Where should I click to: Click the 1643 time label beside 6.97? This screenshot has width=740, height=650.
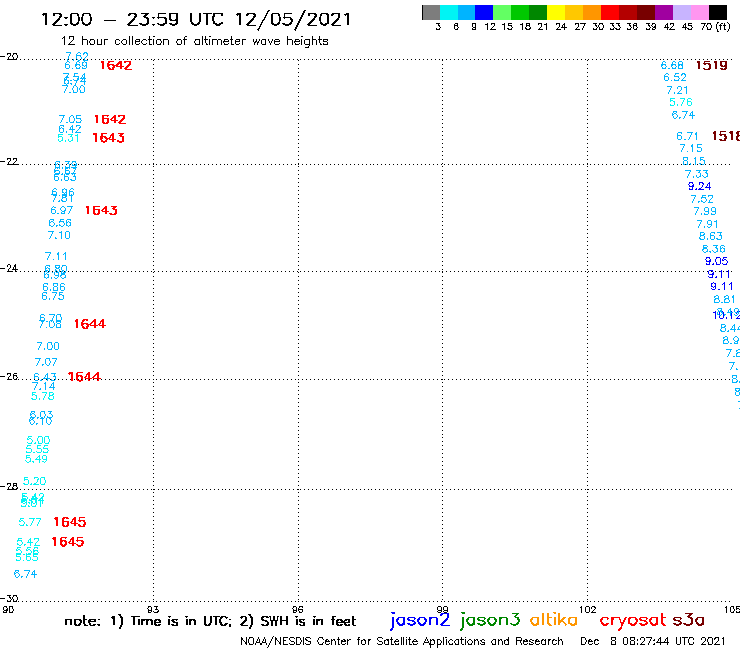tap(101, 211)
